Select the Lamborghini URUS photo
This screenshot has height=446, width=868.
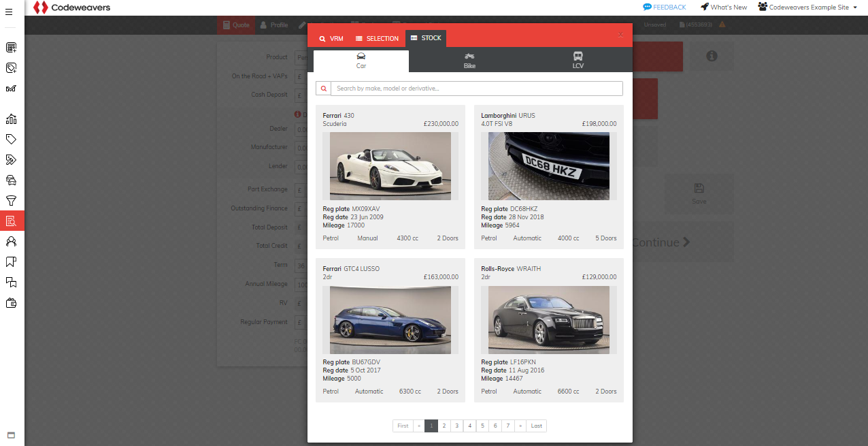click(549, 165)
